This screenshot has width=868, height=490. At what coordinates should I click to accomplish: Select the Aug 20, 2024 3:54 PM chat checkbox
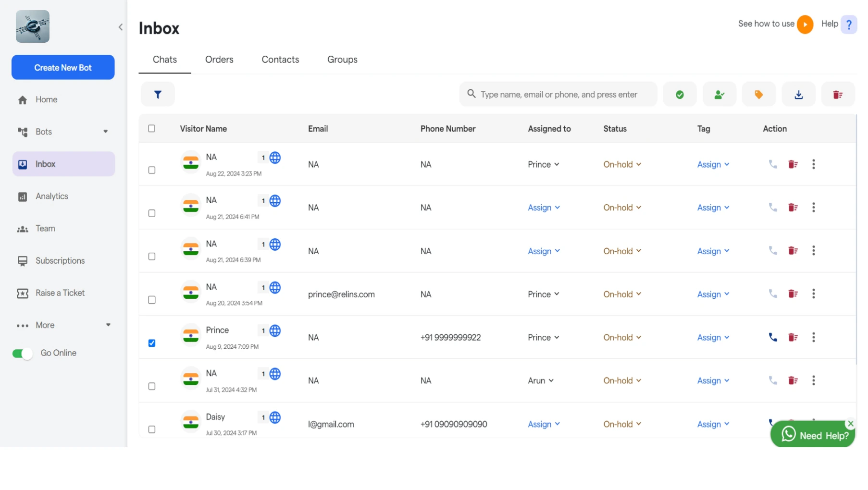click(152, 300)
